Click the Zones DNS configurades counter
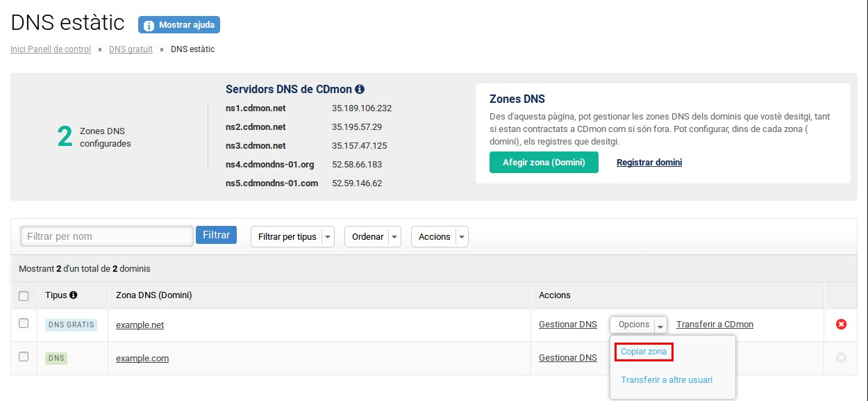868x401 pixels. (x=94, y=137)
